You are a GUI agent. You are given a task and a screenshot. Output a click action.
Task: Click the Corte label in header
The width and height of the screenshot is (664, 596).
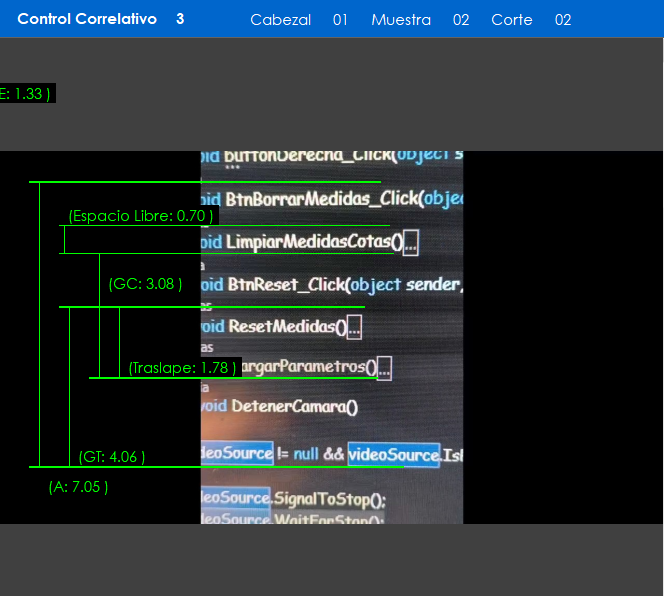pos(512,20)
